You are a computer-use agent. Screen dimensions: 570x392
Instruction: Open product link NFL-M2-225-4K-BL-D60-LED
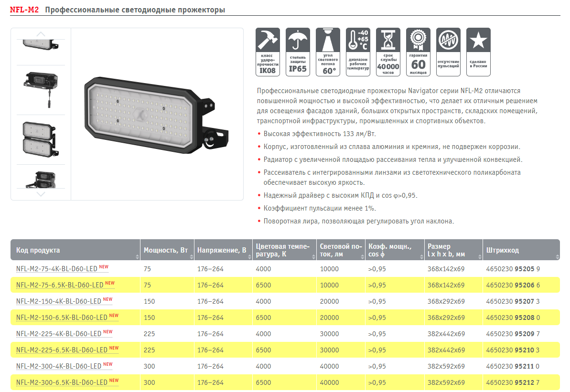(58, 333)
